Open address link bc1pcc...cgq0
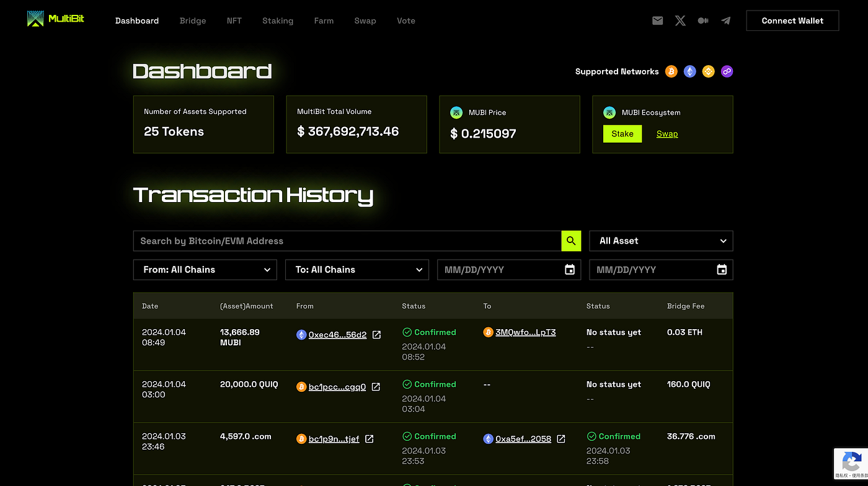The height and width of the screenshot is (486, 868). click(x=337, y=387)
